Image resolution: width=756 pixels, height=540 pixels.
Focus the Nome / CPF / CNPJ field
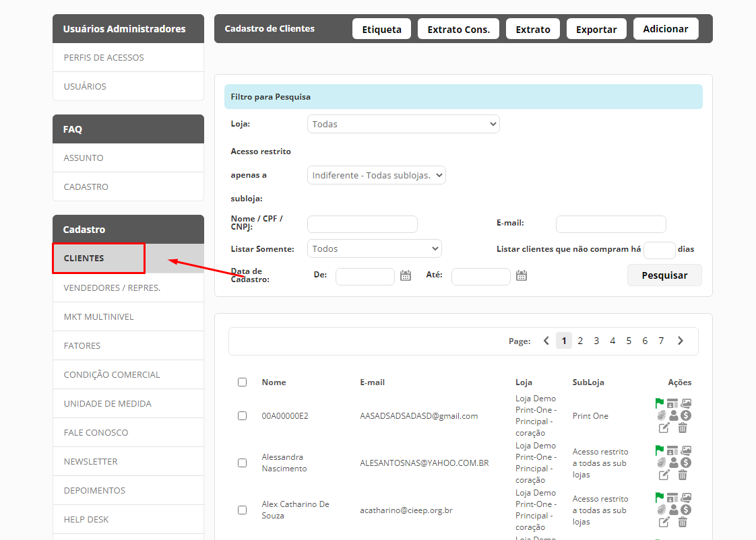(362, 224)
